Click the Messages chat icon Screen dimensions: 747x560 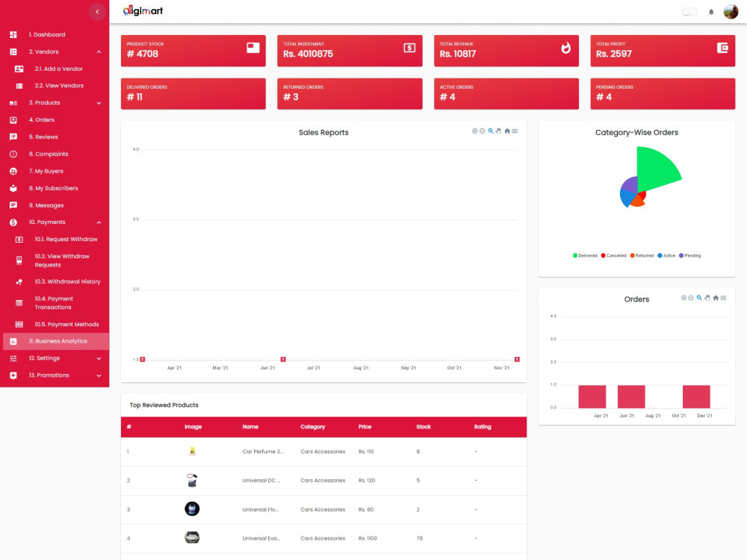(13, 206)
